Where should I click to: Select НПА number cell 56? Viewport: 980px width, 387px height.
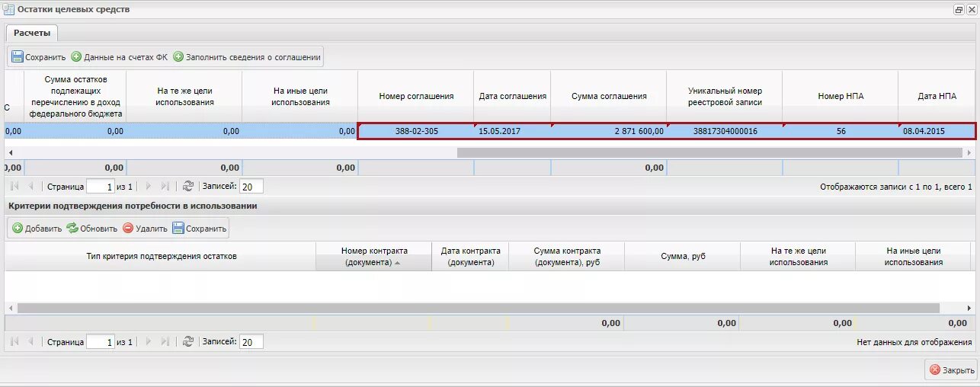coord(841,131)
